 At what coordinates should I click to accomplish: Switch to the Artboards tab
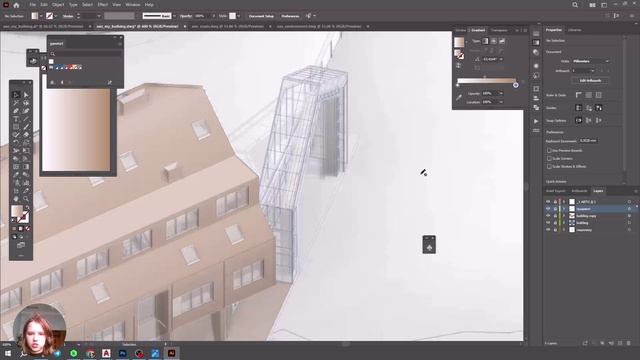pyautogui.click(x=579, y=191)
